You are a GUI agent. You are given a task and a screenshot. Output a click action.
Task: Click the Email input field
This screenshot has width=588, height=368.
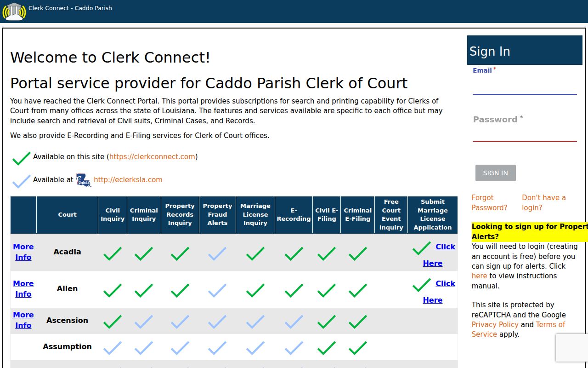click(525, 86)
